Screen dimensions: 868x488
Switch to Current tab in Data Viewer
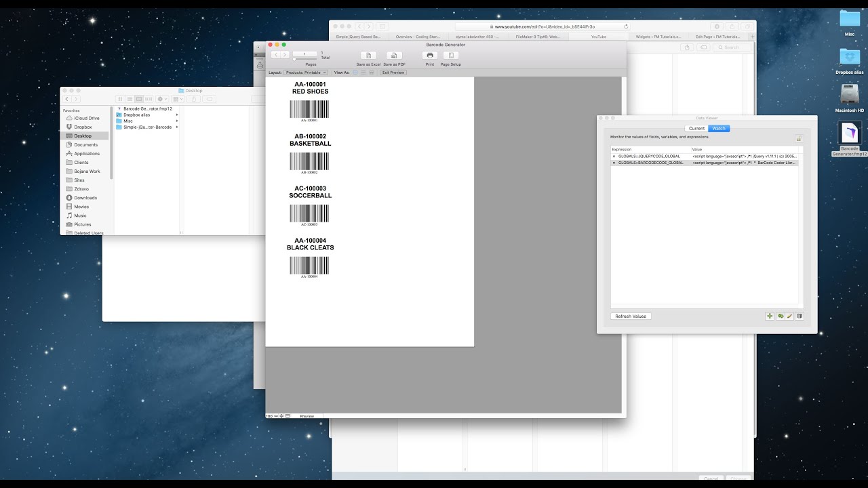(696, 128)
